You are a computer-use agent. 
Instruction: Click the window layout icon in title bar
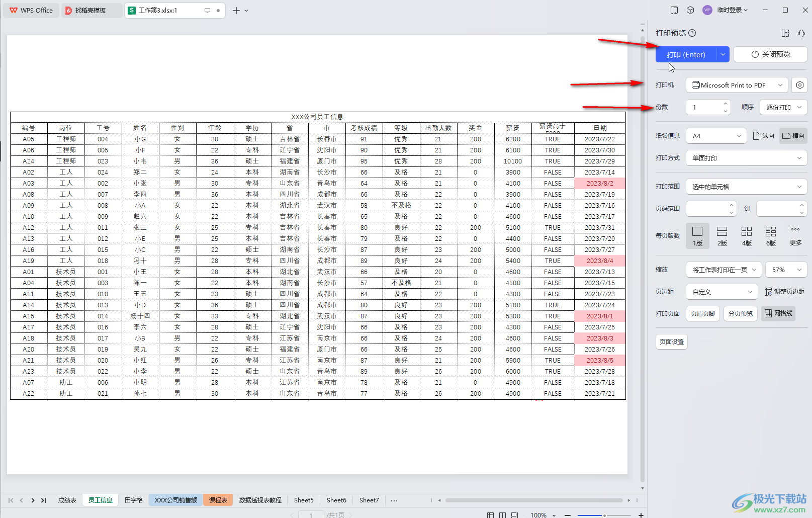[674, 10]
